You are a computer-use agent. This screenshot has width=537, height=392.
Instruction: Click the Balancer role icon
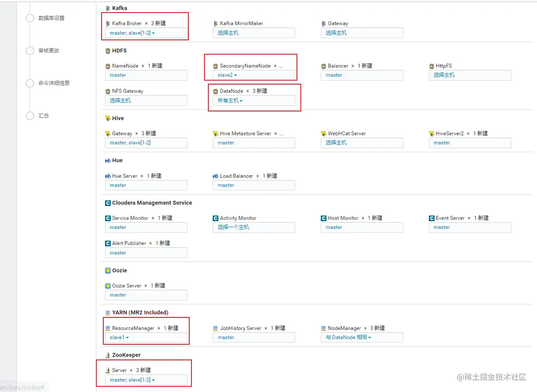(x=323, y=66)
